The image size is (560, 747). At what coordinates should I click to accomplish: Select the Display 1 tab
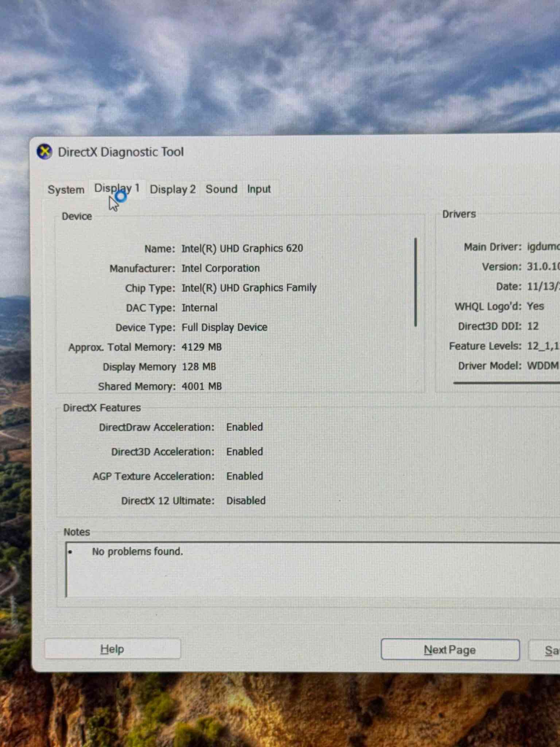pyautogui.click(x=117, y=189)
